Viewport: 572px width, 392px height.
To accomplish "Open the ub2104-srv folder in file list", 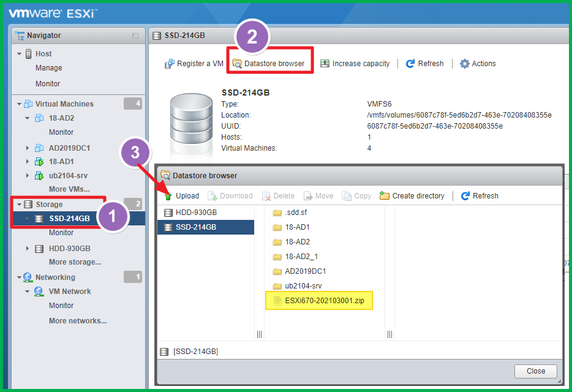I will 297,286.
